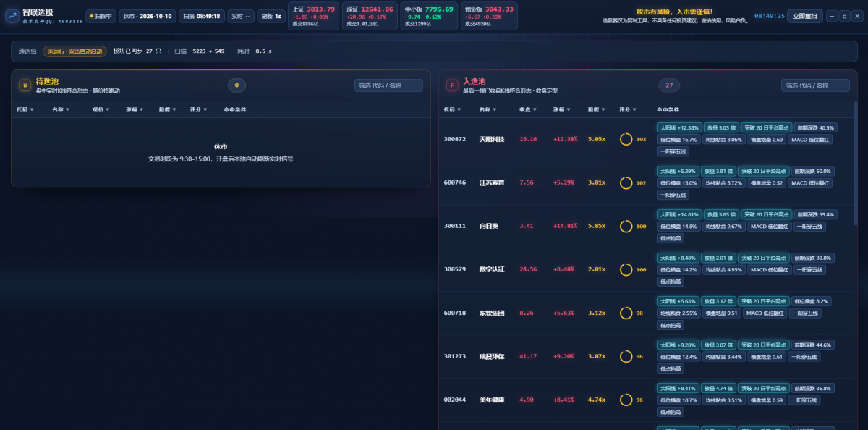Click the W icon of 待选池 panel
Viewport: 868px width, 430px height.
[25, 85]
